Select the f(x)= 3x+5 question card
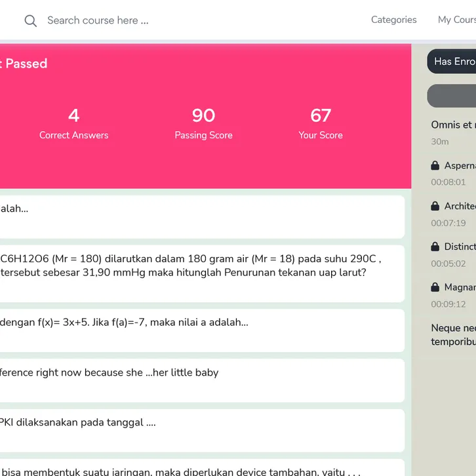The height and width of the screenshot is (476, 476). pos(197,330)
